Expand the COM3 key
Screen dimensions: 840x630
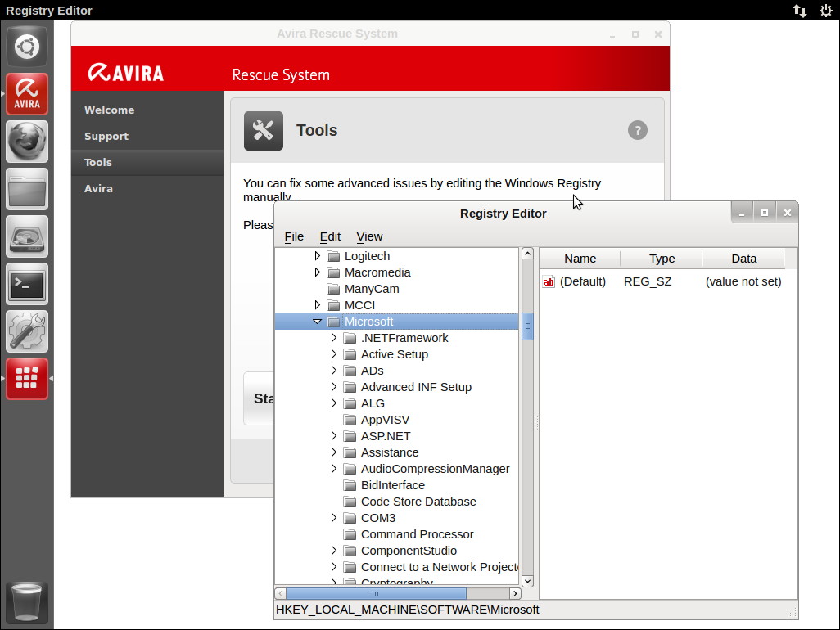click(x=334, y=518)
